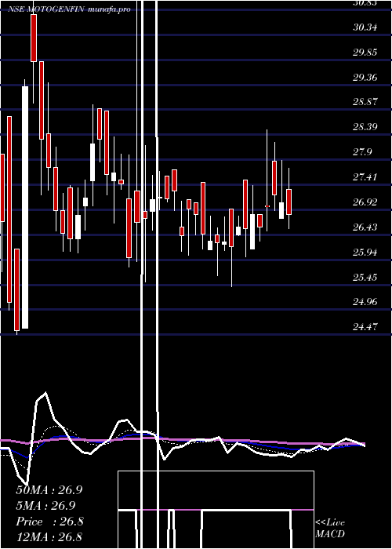This screenshot has width=392, height=549.
Task: Click the 26.43 price axis label
Action: pyautogui.click(x=365, y=227)
